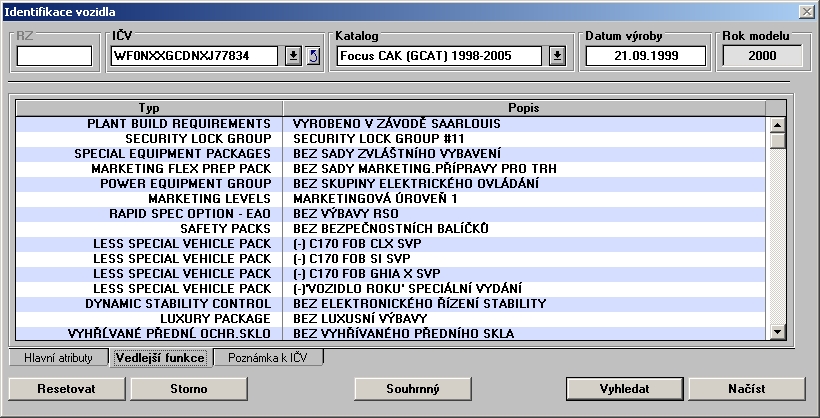Switch to the Hlavní atributy tab
This screenshot has height=418, width=820.
[58, 357]
